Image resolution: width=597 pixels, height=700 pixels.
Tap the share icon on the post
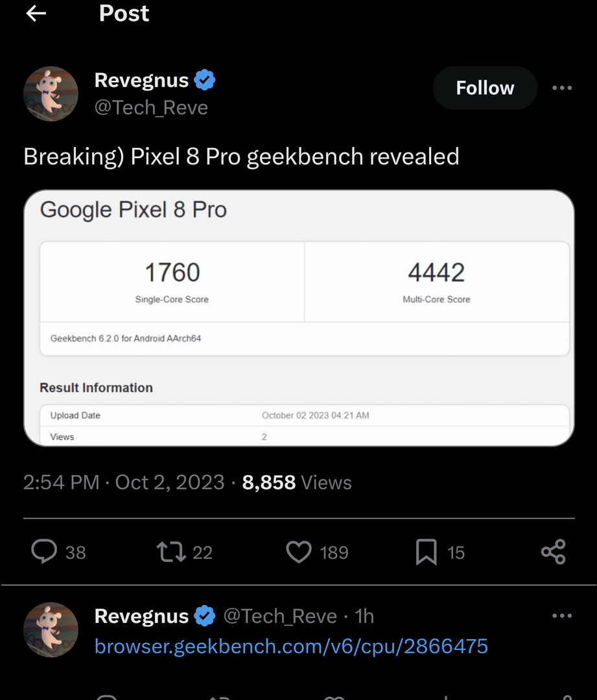pos(553,552)
